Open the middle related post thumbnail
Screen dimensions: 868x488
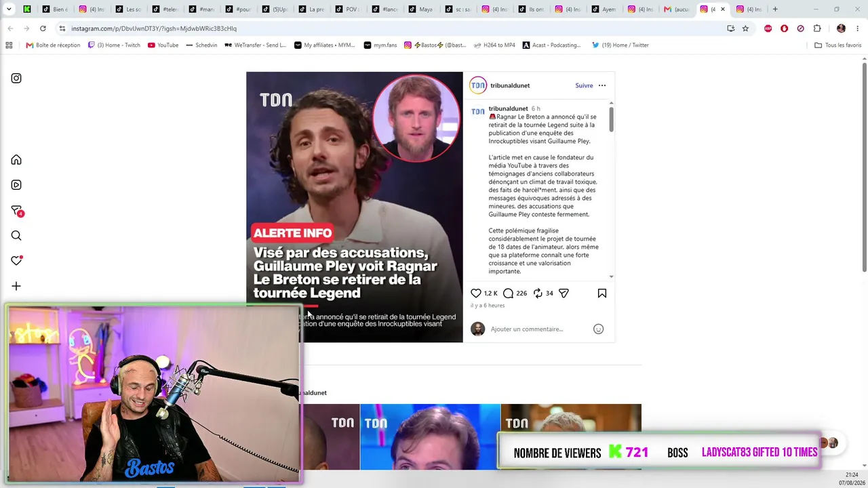tap(430, 436)
